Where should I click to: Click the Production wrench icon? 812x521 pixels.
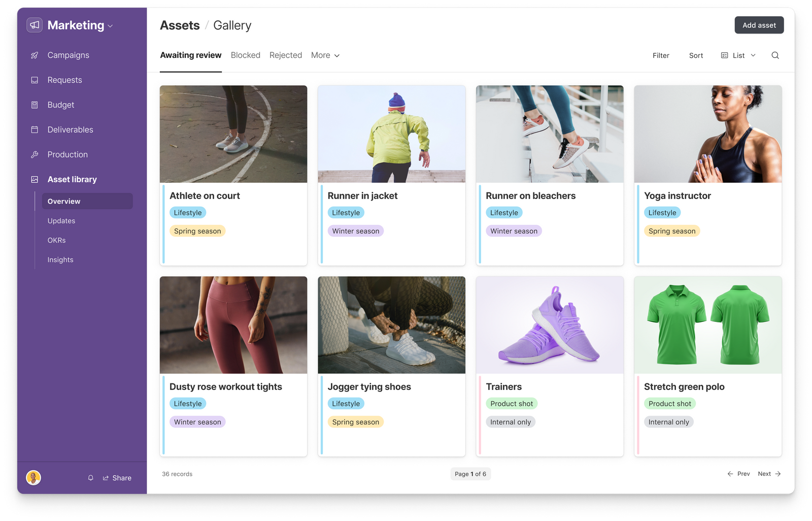pyautogui.click(x=35, y=155)
